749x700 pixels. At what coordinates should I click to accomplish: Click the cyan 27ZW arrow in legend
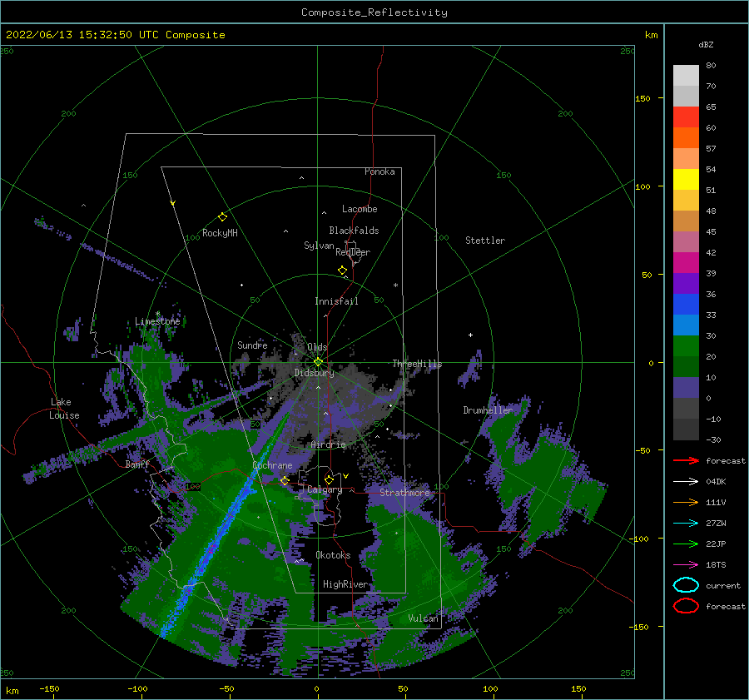pos(686,524)
